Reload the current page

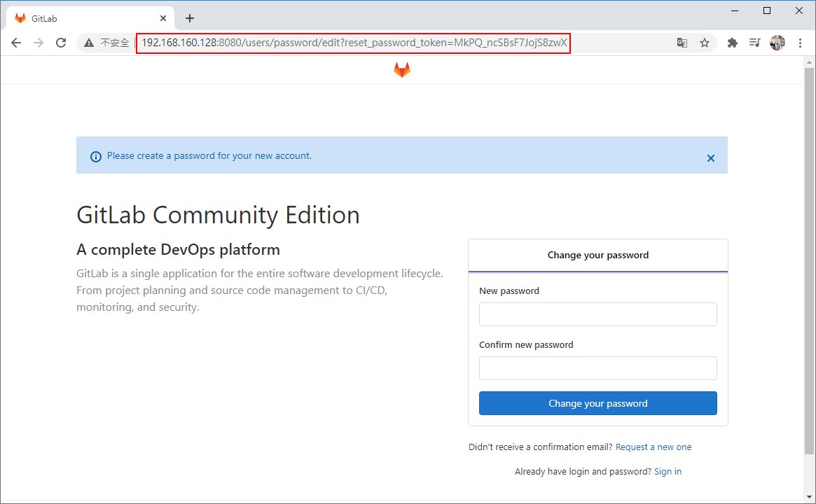[x=61, y=43]
